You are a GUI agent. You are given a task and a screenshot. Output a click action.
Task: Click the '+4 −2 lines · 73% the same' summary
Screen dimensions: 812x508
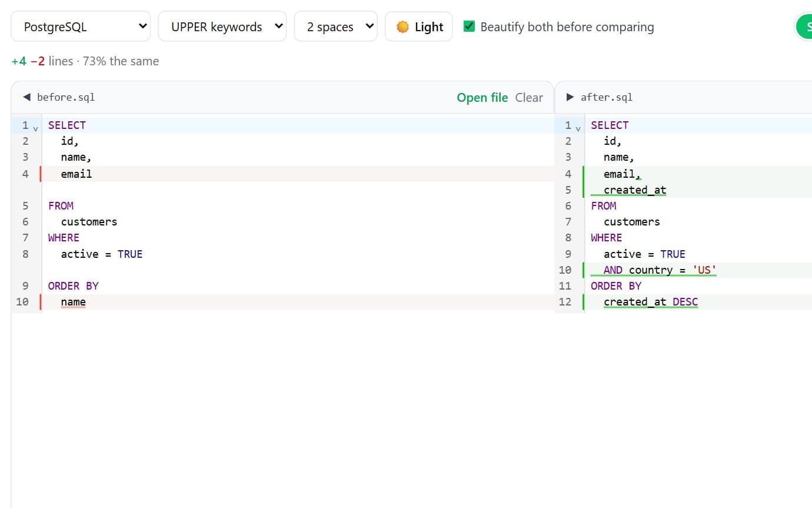pos(85,61)
